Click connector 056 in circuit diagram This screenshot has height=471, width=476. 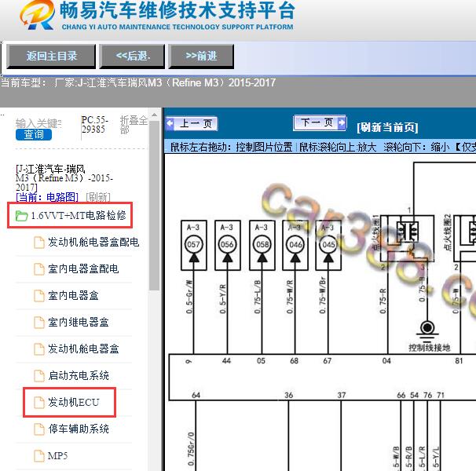[x=227, y=245]
